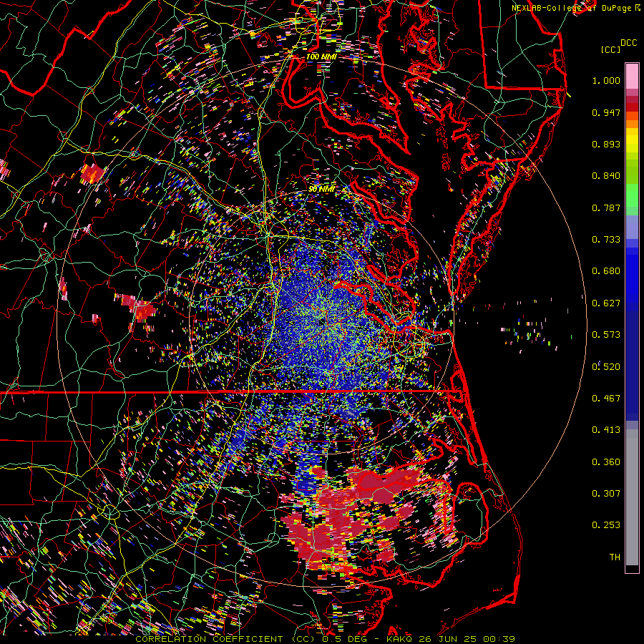Click the [CC] label above the color bar

coord(610,49)
